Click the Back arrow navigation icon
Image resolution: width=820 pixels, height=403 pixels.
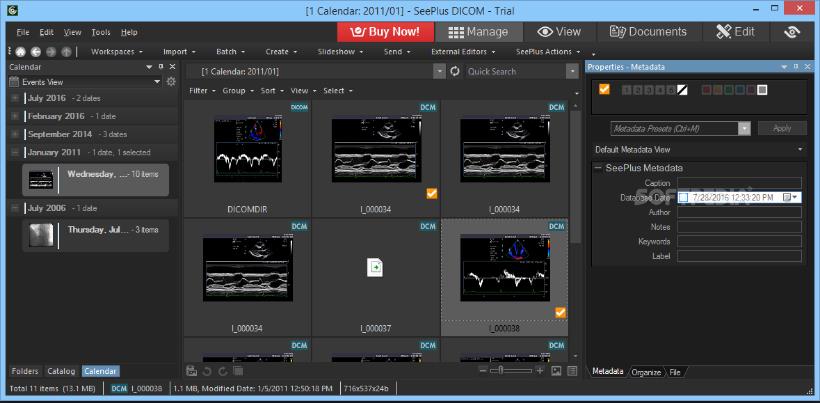(36, 51)
